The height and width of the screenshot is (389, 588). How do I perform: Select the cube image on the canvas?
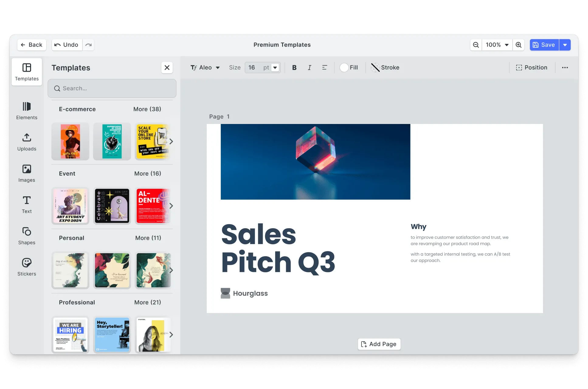point(315,162)
